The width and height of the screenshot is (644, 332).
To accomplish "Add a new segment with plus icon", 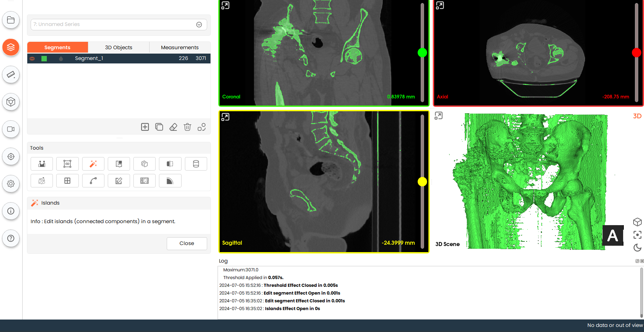I will point(145,127).
